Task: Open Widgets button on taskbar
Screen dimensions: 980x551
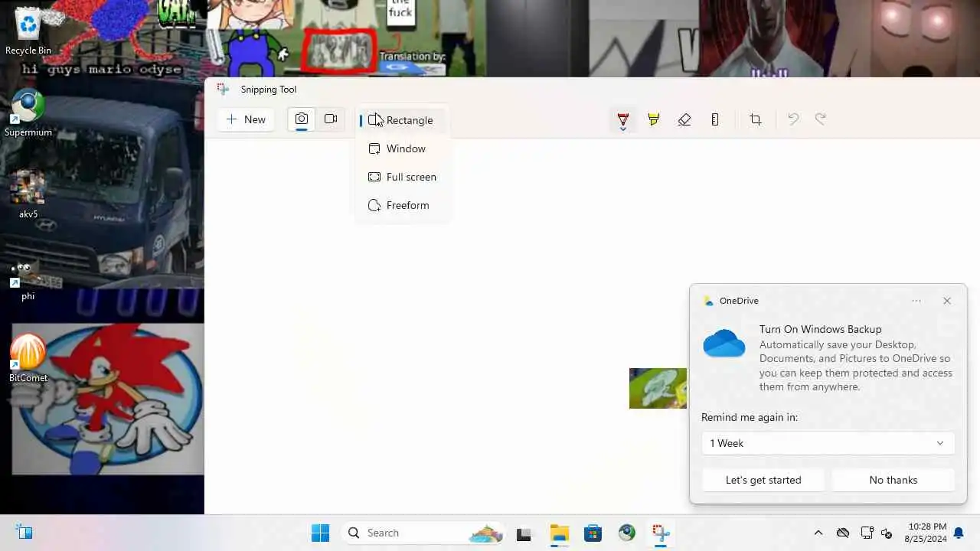Action: coord(24,533)
